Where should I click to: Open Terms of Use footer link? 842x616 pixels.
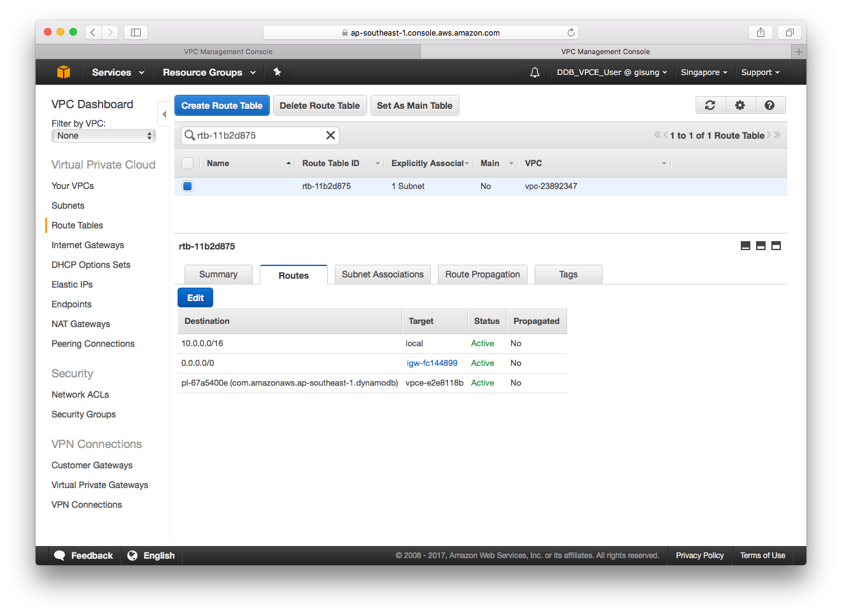762,556
